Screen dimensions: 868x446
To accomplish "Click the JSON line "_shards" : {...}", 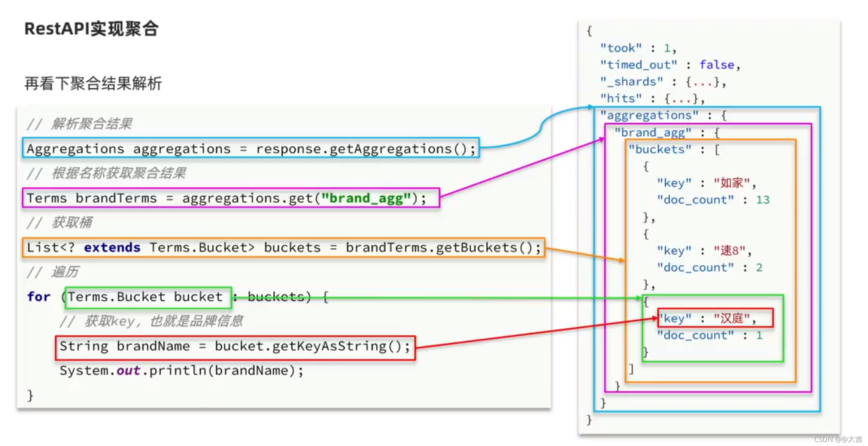I will (663, 82).
